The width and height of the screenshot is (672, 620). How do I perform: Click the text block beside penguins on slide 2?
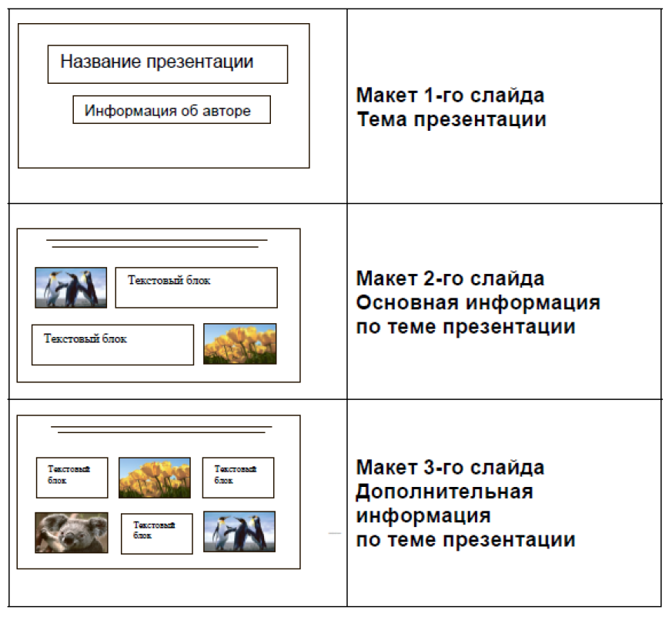(x=196, y=288)
